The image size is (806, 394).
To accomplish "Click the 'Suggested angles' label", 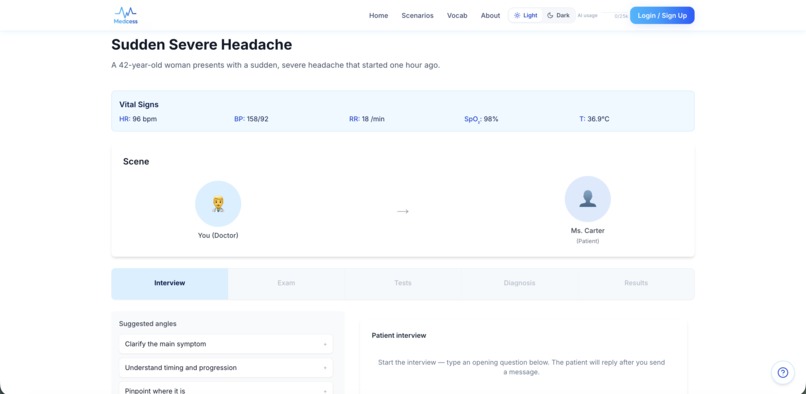I will (148, 324).
